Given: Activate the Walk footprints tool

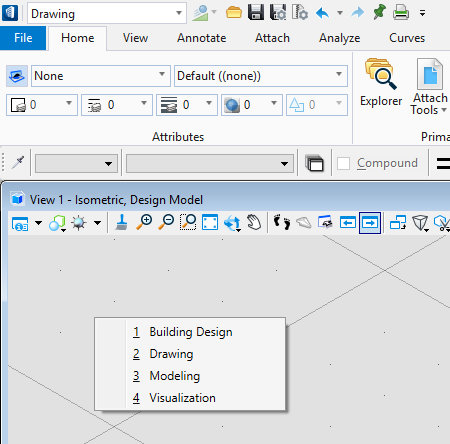Looking at the screenshot, I should click(x=282, y=223).
